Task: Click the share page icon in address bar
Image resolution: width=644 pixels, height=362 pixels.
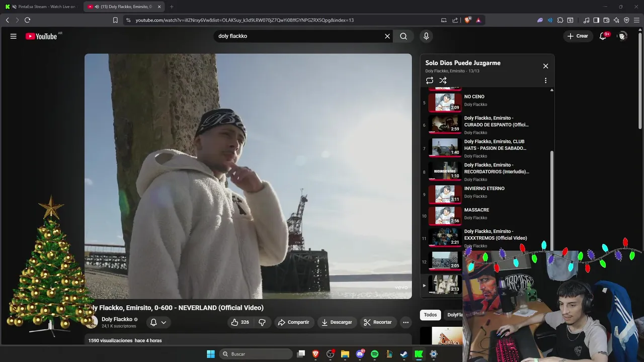Action: click(x=455, y=20)
